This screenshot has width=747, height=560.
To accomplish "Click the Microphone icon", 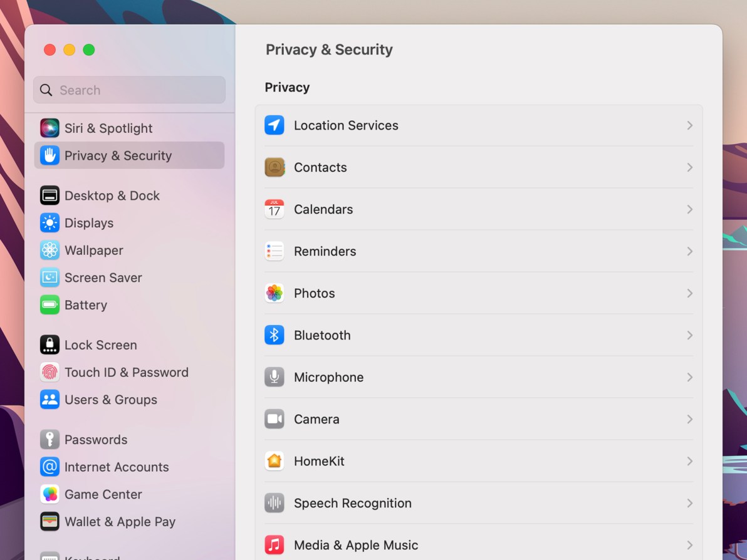I will (274, 377).
